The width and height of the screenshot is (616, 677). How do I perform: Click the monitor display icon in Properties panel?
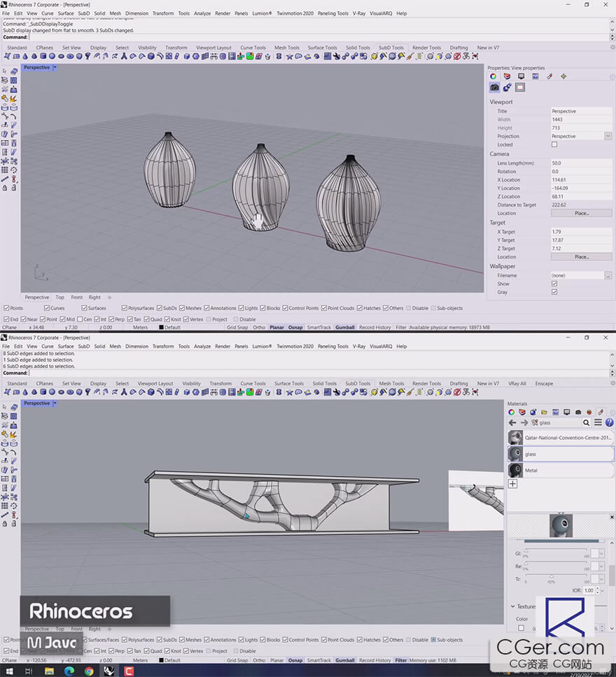(521, 76)
